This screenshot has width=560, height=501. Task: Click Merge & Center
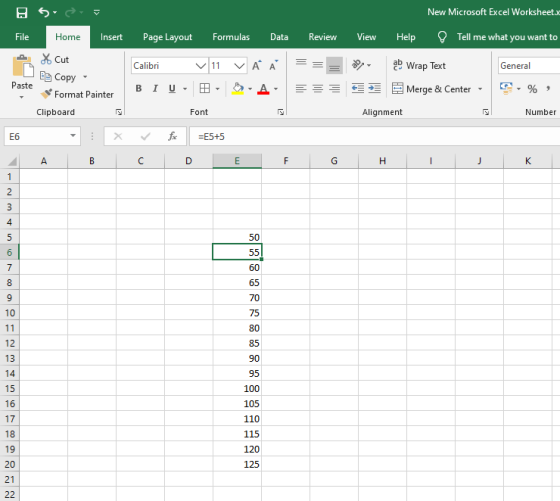click(x=431, y=89)
